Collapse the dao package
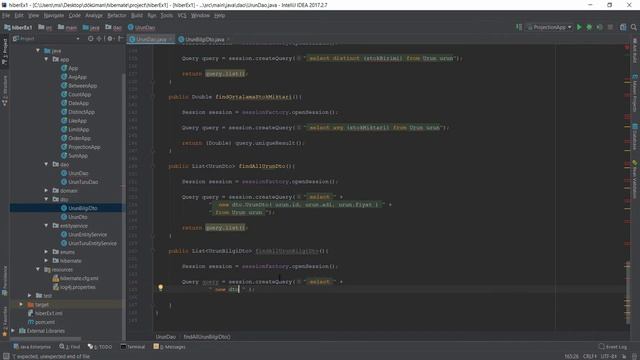This screenshot has height=360, width=640. (x=46, y=164)
